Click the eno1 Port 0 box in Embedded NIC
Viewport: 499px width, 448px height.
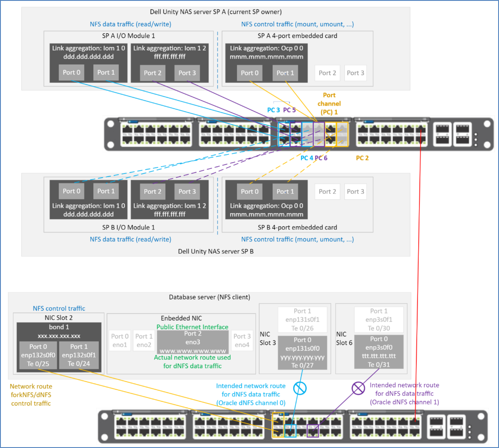(120, 341)
